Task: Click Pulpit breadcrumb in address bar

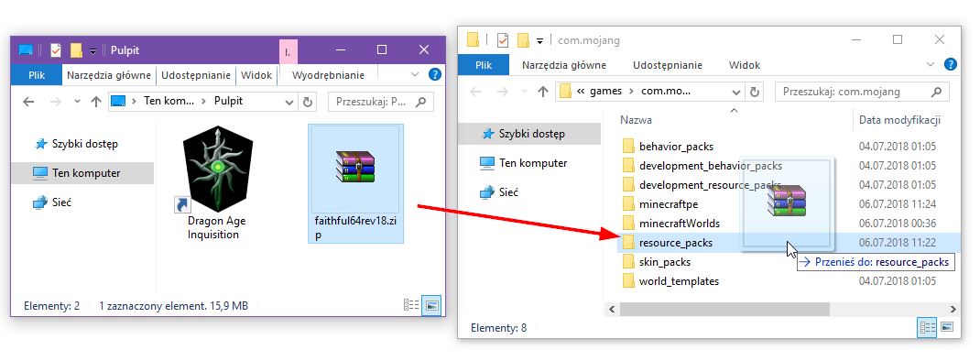Action: pos(228,101)
